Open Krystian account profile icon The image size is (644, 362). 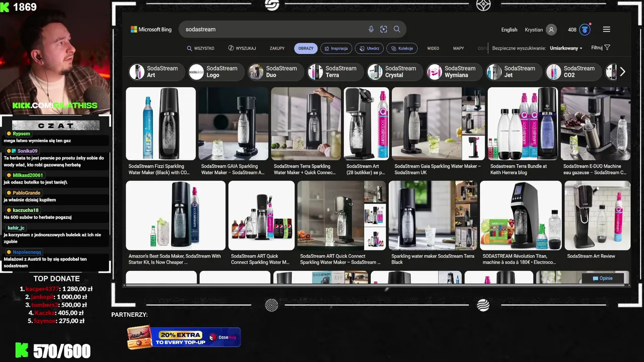551,30
